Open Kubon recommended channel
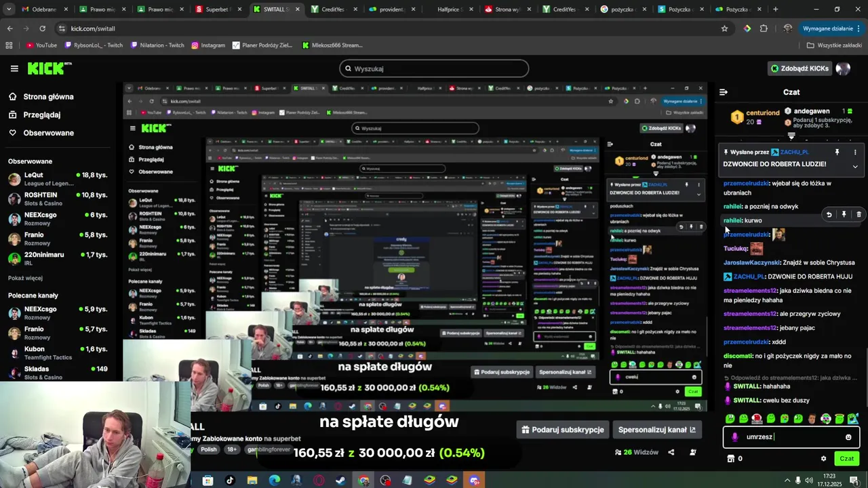 [x=58, y=353]
